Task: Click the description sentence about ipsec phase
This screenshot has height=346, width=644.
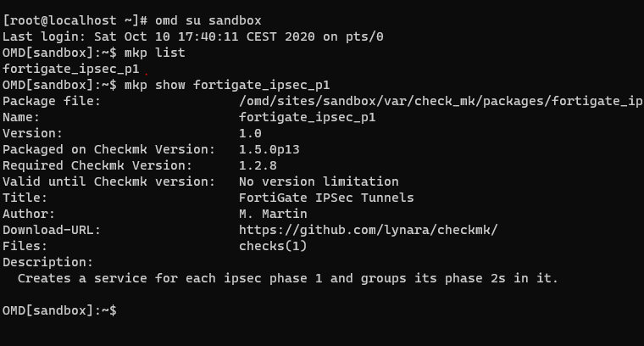Action: (288, 278)
